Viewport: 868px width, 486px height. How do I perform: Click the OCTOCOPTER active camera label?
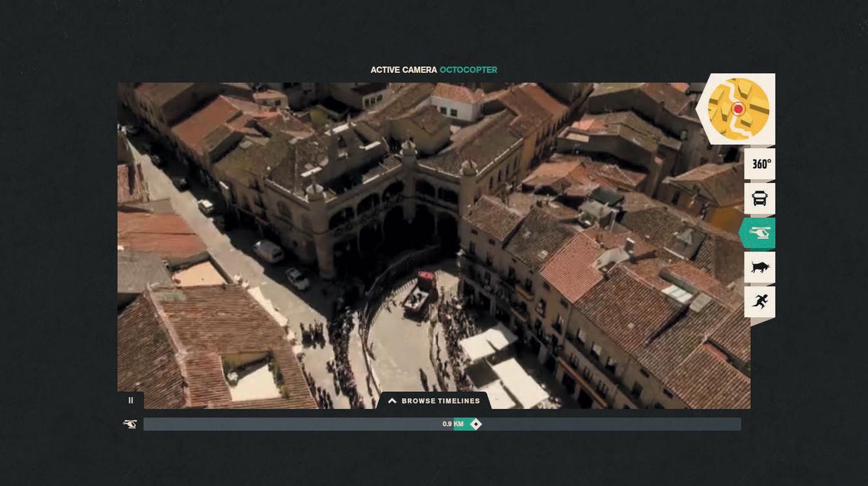pyautogui.click(x=468, y=70)
